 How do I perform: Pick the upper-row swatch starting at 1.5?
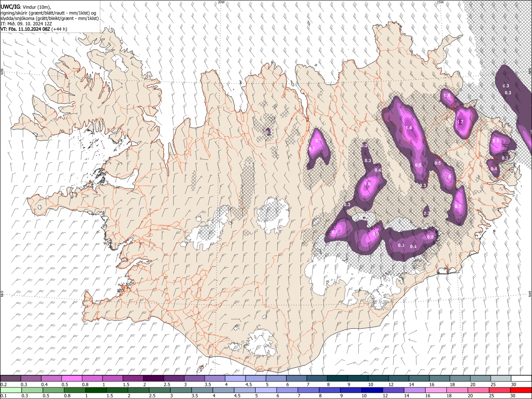[x=133, y=379]
